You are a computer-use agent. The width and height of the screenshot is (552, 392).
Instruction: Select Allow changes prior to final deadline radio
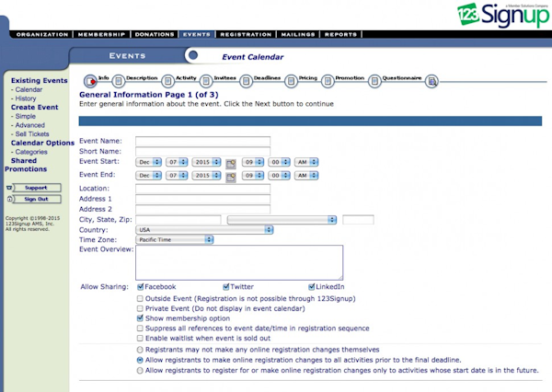140,360
